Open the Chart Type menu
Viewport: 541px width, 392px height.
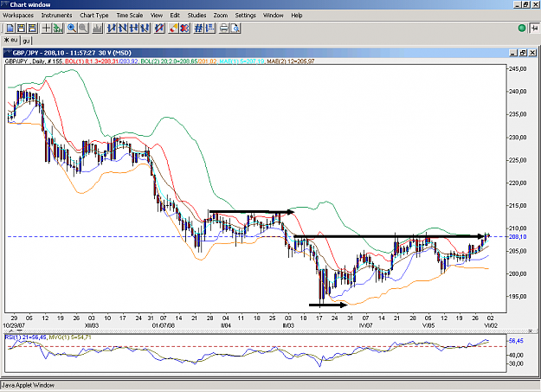(94, 16)
